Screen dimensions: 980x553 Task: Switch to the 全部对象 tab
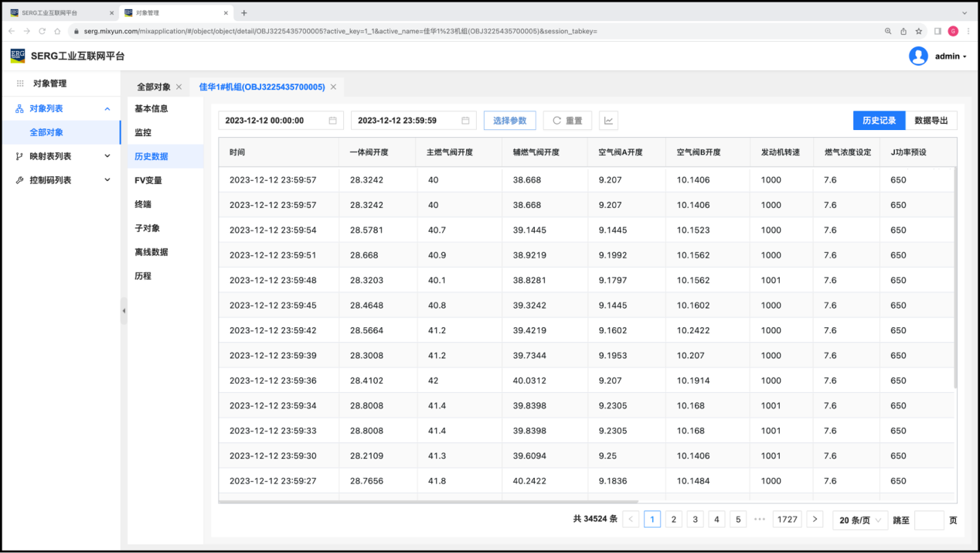(x=153, y=87)
